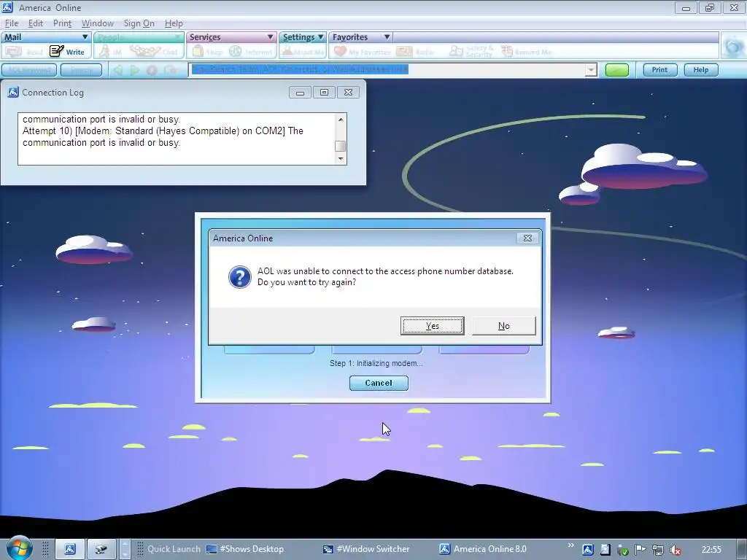This screenshot has height=560, width=747.
Task: Click the Remind Me icon
Action: coord(506,51)
